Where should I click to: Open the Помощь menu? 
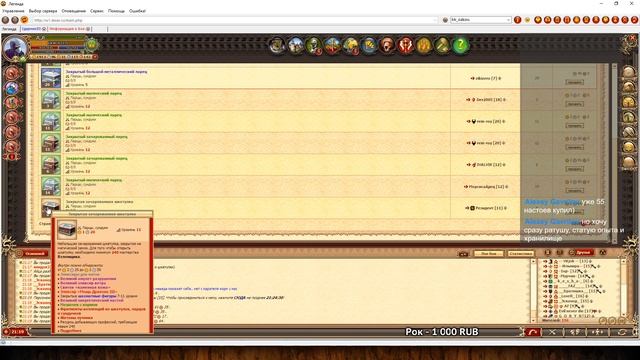click(116, 11)
